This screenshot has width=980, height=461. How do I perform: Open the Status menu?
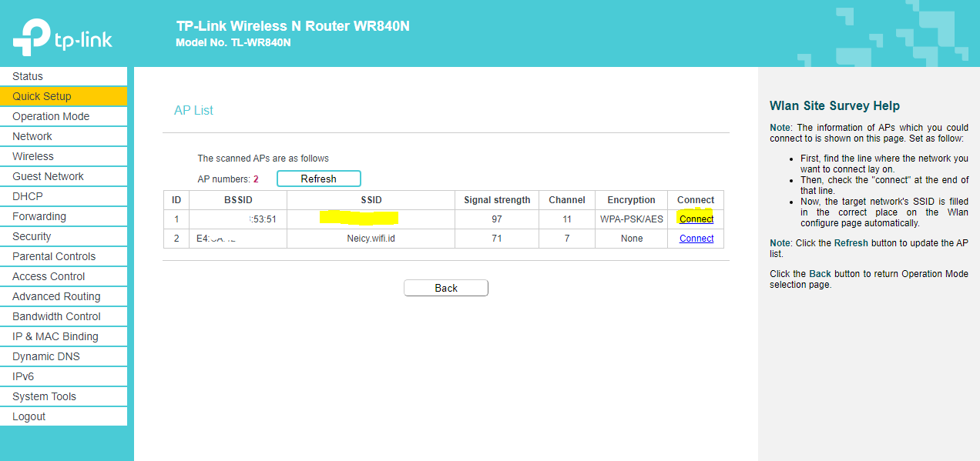pyautogui.click(x=63, y=76)
